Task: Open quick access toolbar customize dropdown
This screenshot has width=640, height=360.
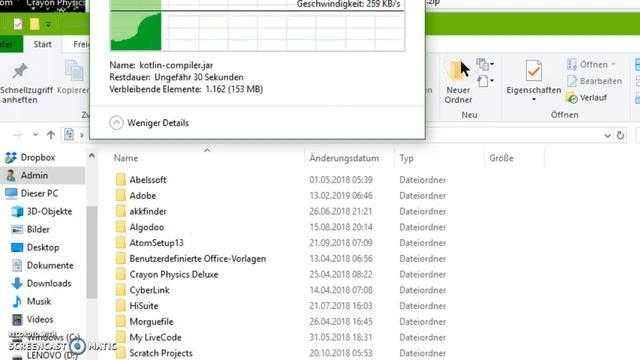Action: click(48, 24)
